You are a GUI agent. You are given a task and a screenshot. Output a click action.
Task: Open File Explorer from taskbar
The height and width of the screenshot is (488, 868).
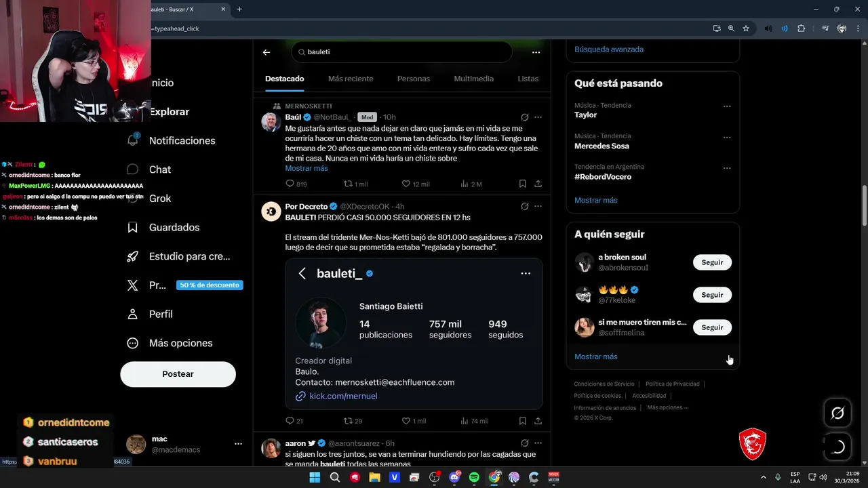click(374, 477)
